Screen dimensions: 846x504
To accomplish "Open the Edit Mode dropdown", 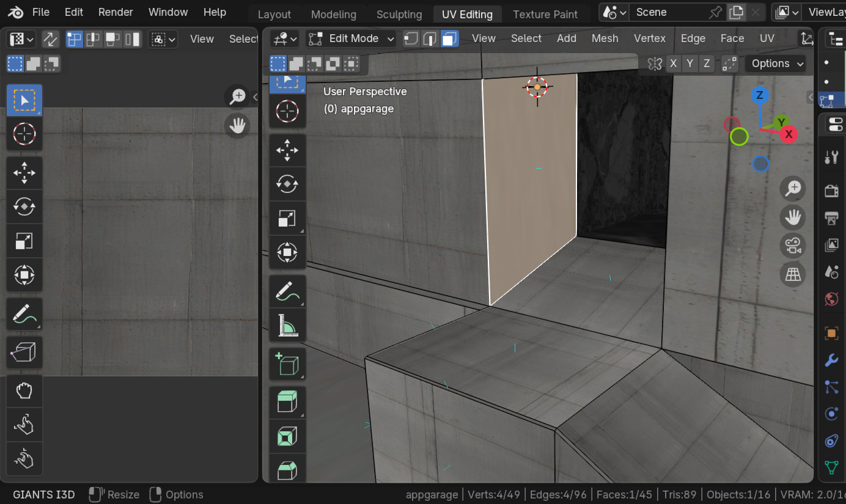I will click(x=351, y=38).
